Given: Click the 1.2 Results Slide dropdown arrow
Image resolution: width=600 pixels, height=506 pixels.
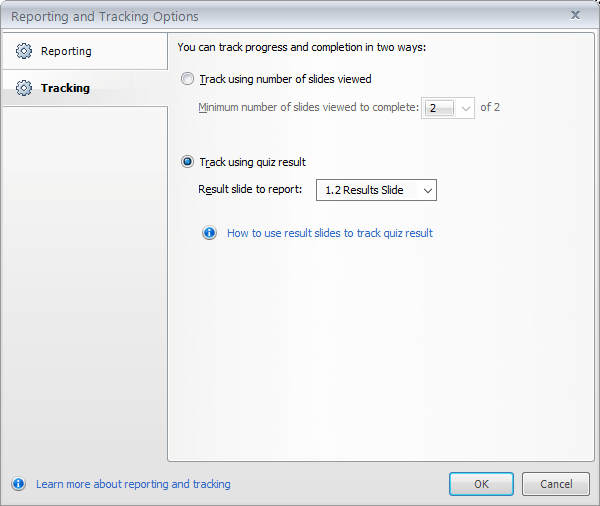Looking at the screenshot, I should coord(427,190).
